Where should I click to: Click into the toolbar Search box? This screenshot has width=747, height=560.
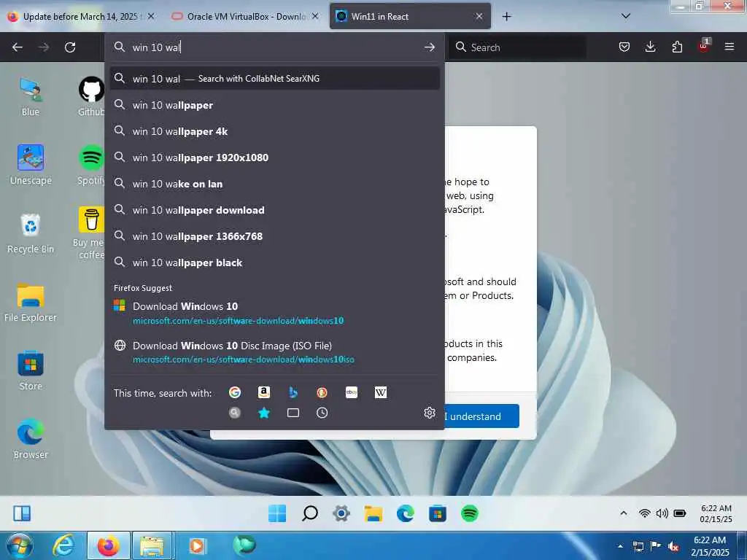(x=517, y=47)
